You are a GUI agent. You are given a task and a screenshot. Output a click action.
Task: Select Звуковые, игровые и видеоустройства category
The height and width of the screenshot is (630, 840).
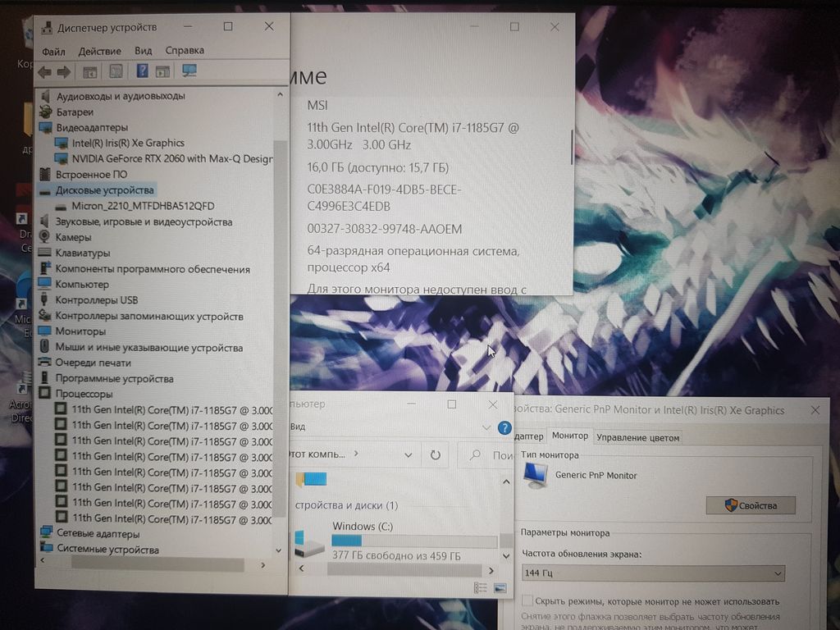144,221
